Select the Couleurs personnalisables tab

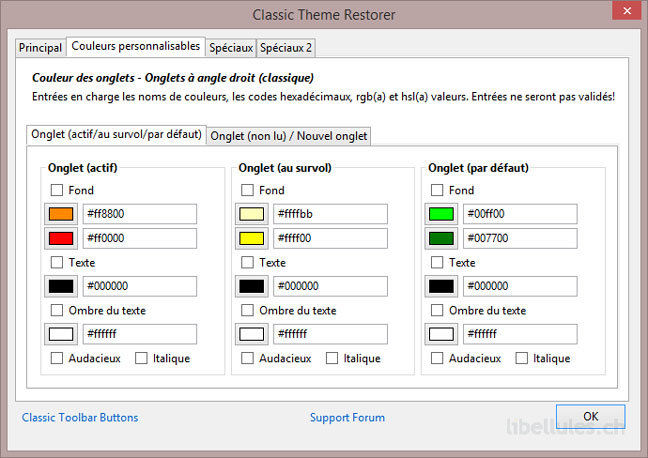pos(136,46)
